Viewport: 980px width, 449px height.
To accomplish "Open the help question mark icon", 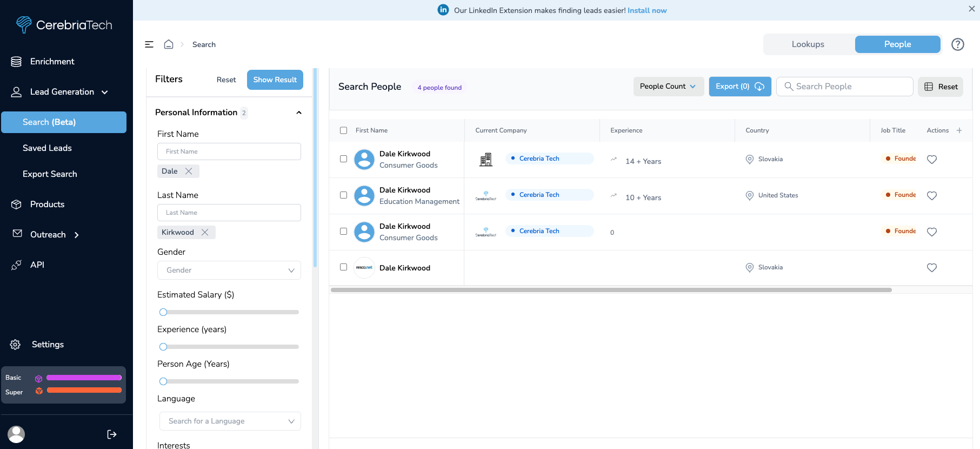I will point(958,44).
